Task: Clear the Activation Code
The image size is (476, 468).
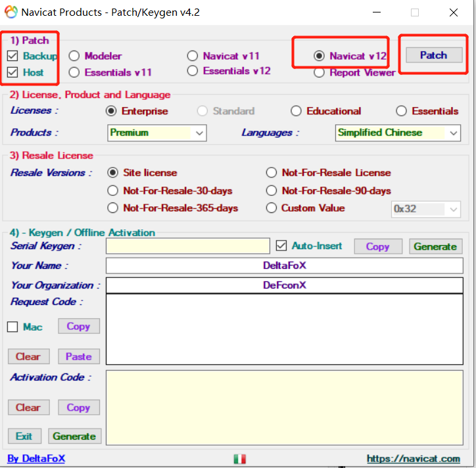Action: coord(28,408)
